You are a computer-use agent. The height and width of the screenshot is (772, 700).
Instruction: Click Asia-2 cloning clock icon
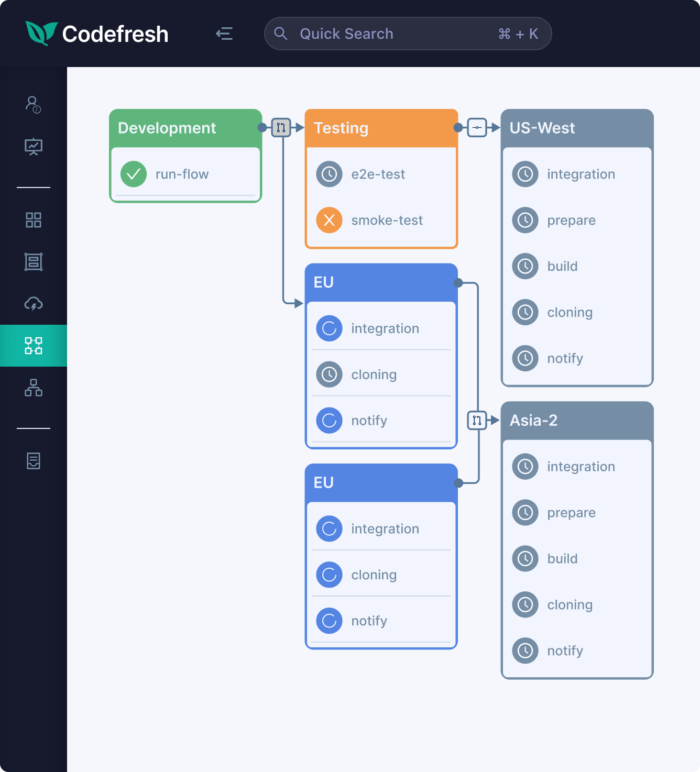[526, 604]
